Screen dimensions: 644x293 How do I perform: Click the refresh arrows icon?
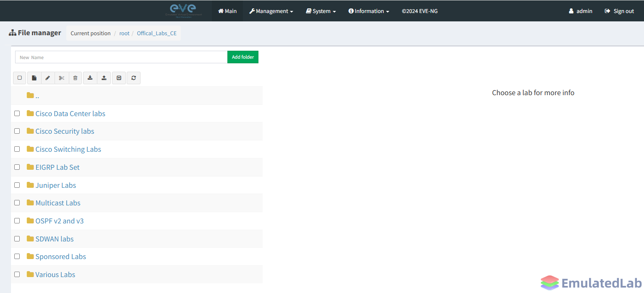[133, 78]
